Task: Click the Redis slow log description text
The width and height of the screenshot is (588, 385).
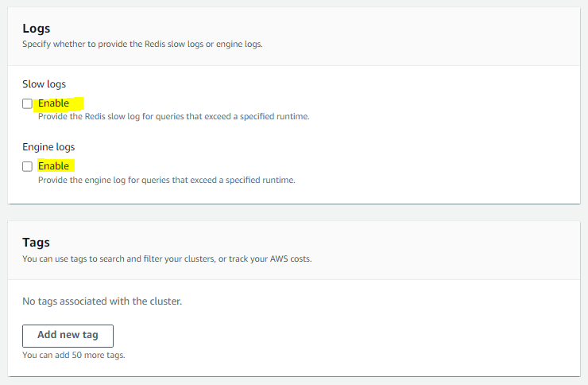Action: point(174,117)
